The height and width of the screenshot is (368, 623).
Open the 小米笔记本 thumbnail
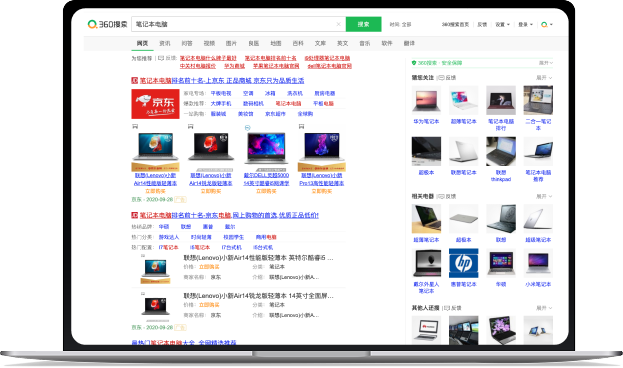[x=538, y=263]
